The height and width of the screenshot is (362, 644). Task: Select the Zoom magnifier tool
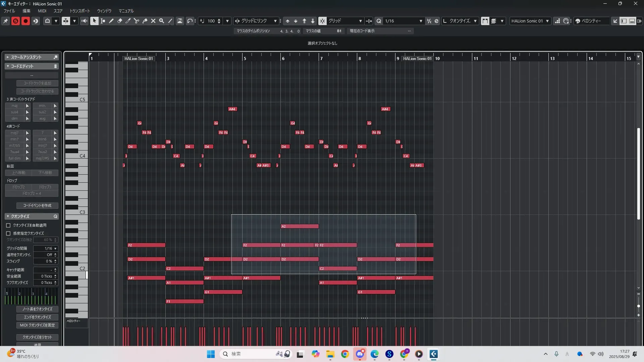coord(162,21)
